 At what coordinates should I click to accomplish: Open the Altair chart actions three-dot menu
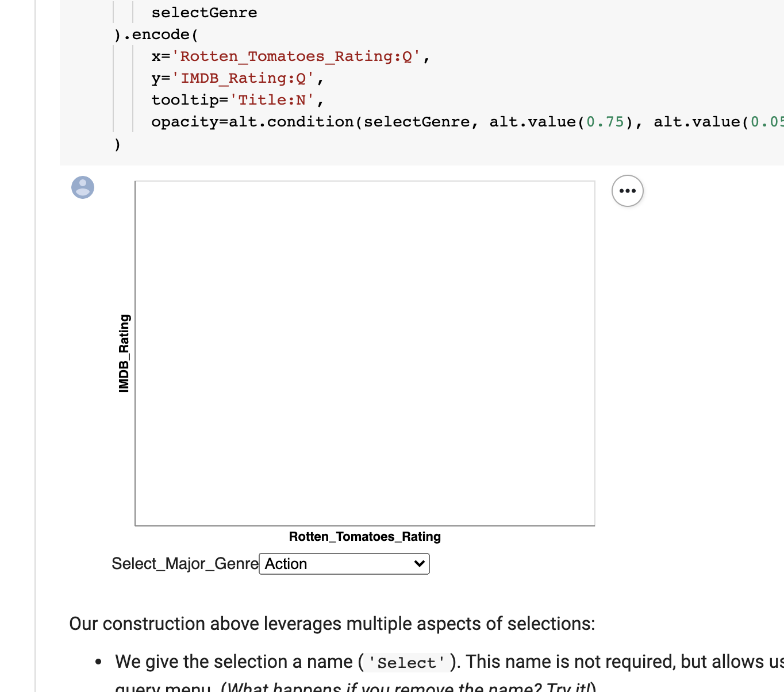(x=627, y=190)
